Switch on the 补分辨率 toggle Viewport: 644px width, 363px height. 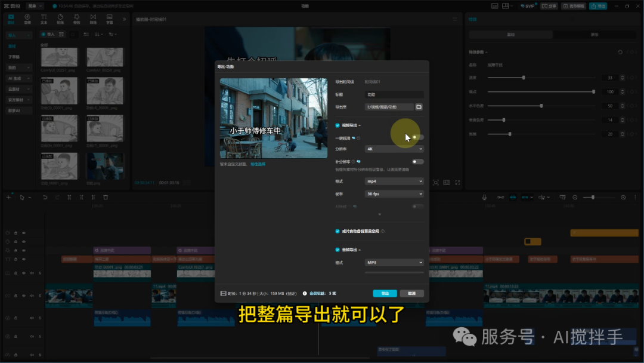(417, 162)
